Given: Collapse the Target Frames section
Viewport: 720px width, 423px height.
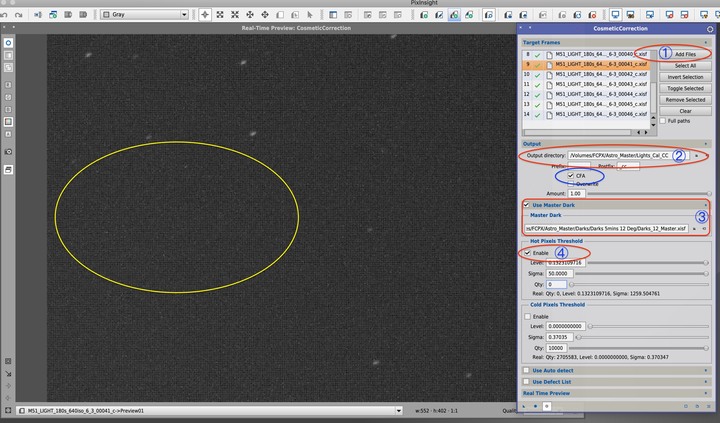Looking at the screenshot, I should coord(706,42).
